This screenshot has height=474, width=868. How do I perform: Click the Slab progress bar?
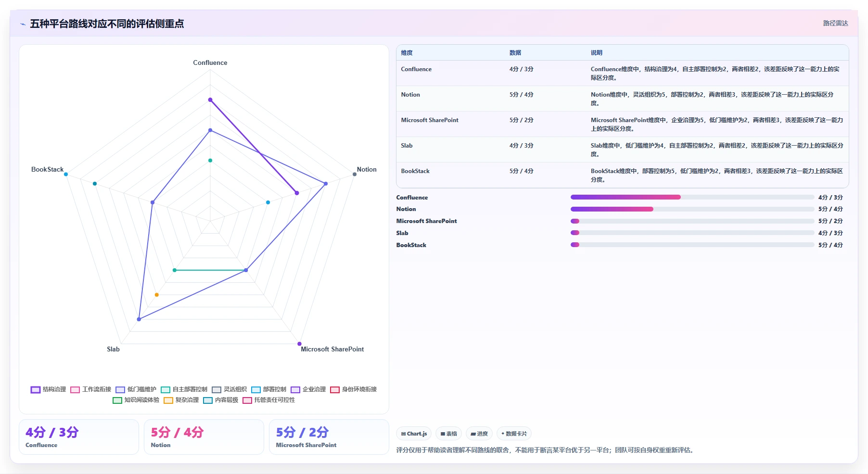coord(692,233)
